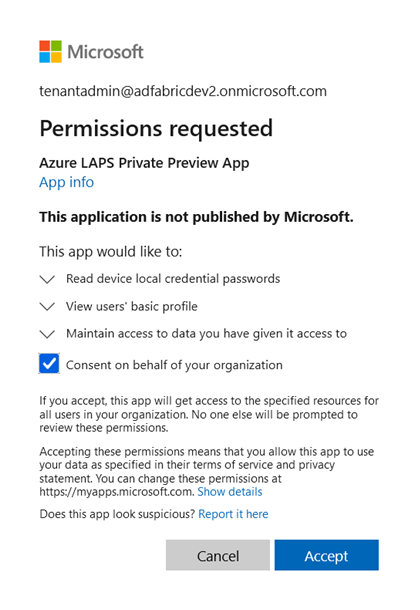The width and height of the screenshot is (420, 610).
Task: Click the "View users' basic profile" permission text
Action: pos(132,307)
